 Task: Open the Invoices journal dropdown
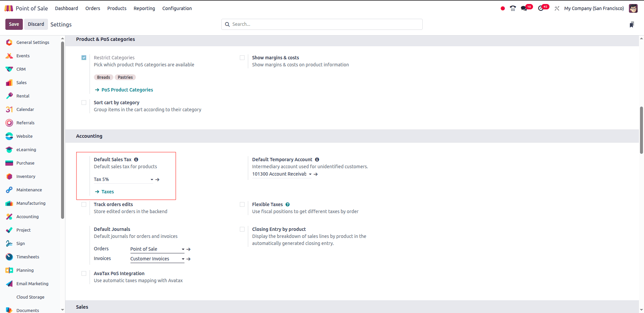pyautogui.click(x=183, y=259)
